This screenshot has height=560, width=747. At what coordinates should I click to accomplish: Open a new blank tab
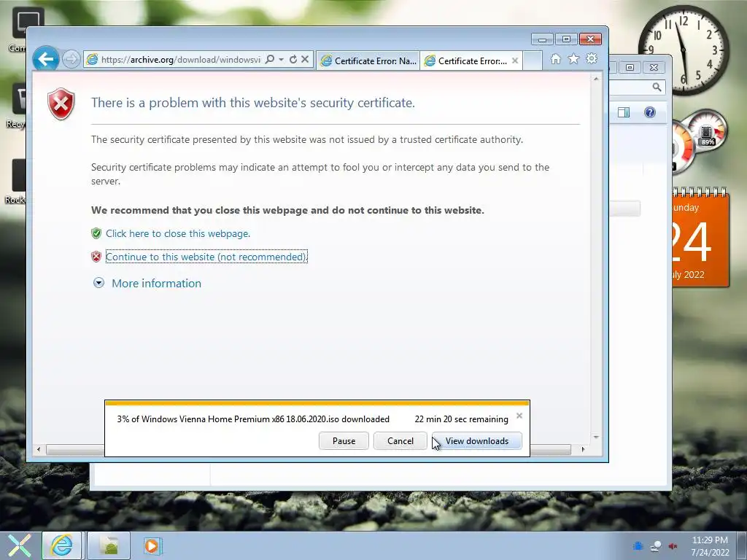point(533,61)
